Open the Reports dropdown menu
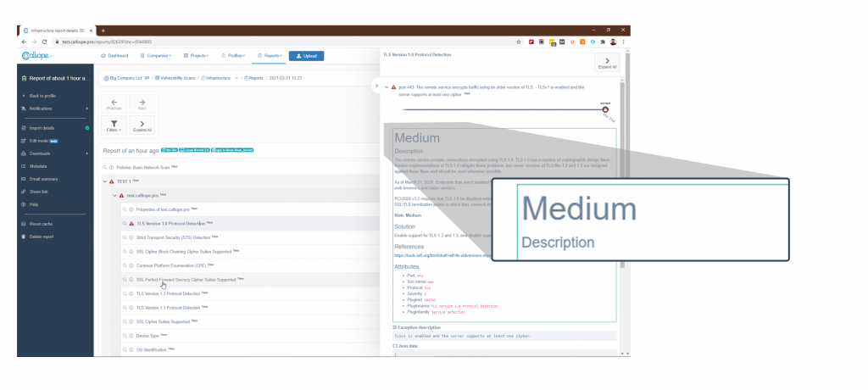868x390 pixels. pyautogui.click(x=270, y=56)
